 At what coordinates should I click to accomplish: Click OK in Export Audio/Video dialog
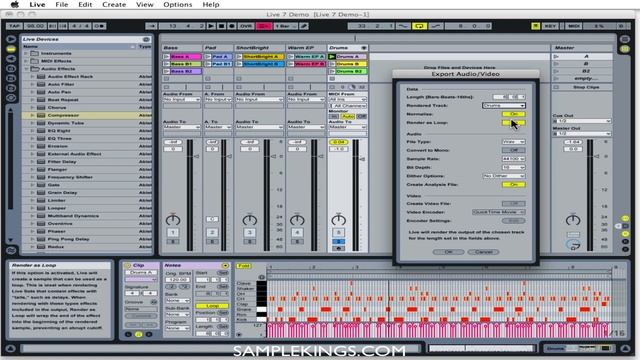click(448, 252)
